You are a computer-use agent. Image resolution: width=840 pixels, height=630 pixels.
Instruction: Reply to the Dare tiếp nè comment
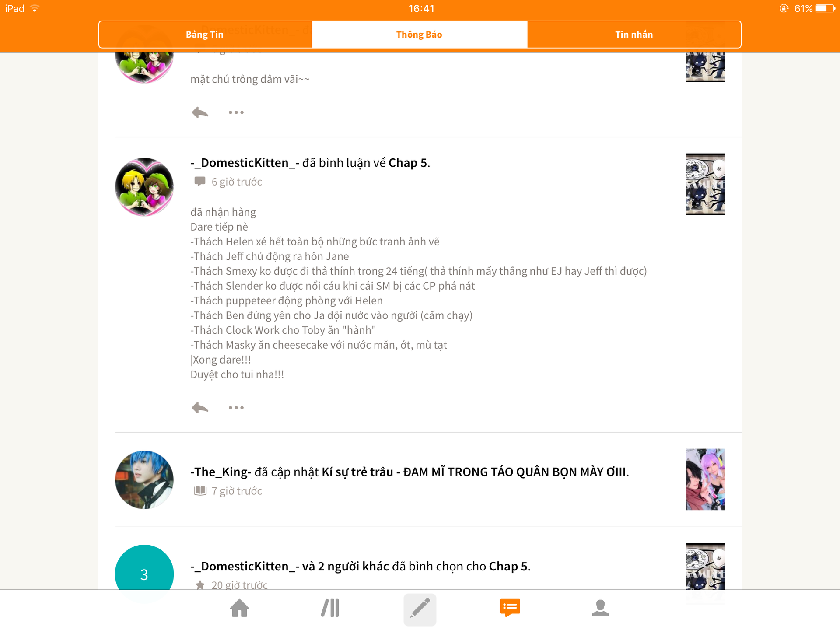pos(200,408)
